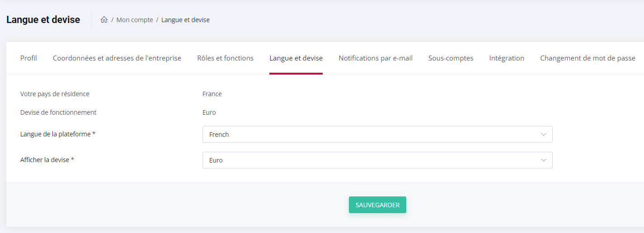Click the France country value

pyautogui.click(x=212, y=94)
